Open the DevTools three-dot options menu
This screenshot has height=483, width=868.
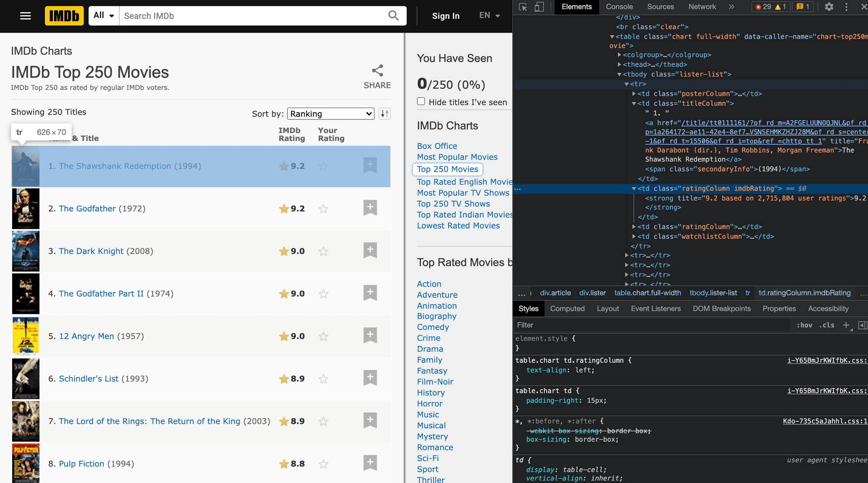coord(845,7)
